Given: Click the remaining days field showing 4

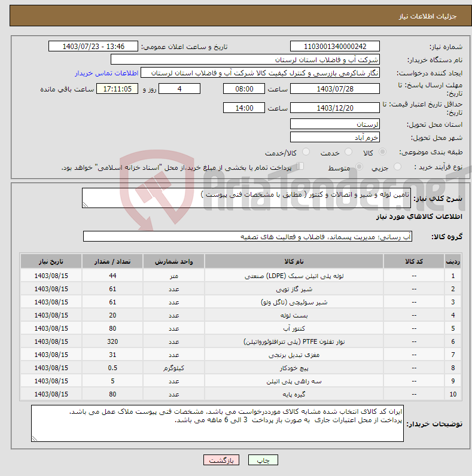Looking at the screenshot, I should tap(179, 89).
